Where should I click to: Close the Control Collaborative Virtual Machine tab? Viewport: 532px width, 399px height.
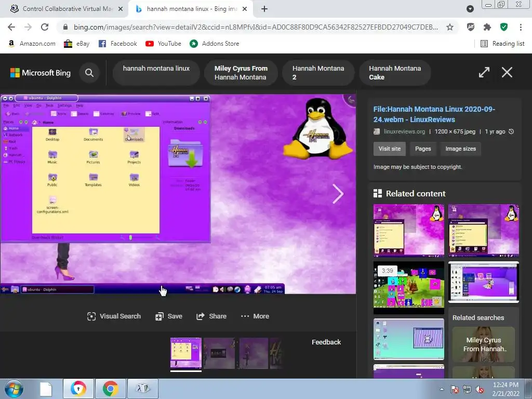click(121, 9)
